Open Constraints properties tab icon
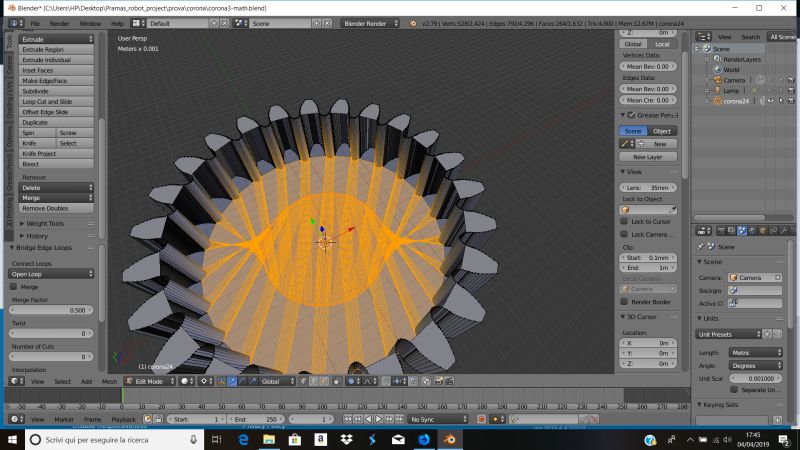 coord(773,231)
